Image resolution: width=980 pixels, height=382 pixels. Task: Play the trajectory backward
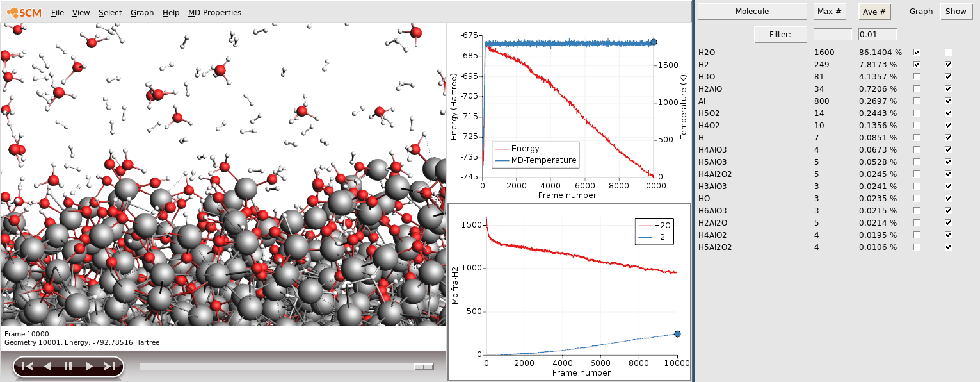point(47,367)
